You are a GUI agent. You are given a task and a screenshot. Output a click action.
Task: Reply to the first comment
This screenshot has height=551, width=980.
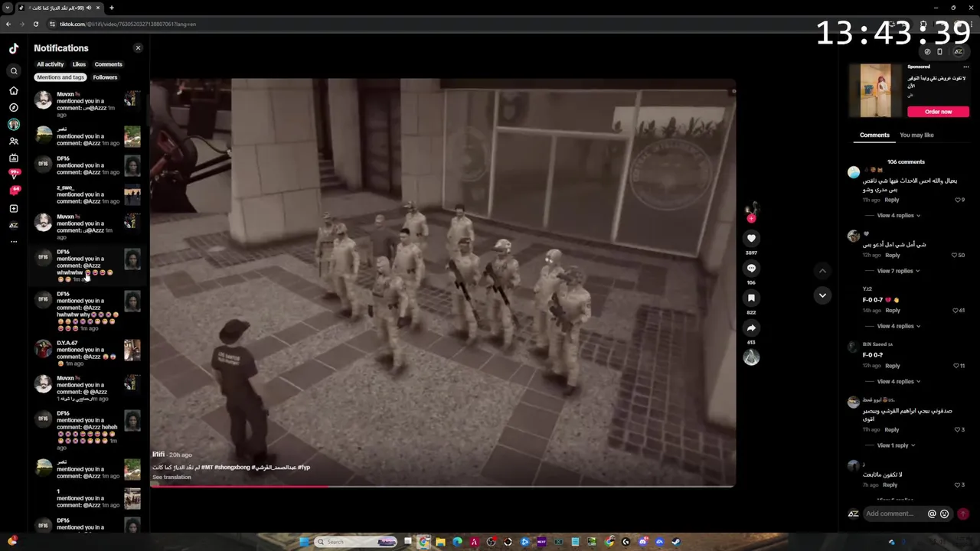tap(892, 200)
